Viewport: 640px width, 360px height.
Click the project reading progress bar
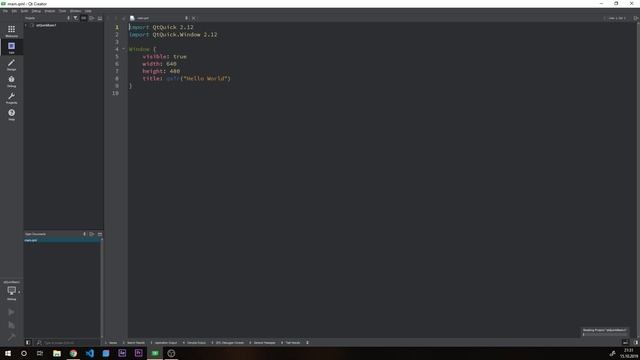(604, 334)
